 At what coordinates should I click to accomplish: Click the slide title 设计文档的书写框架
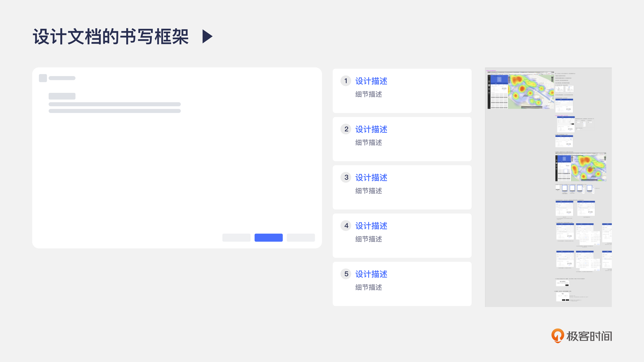click(111, 36)
